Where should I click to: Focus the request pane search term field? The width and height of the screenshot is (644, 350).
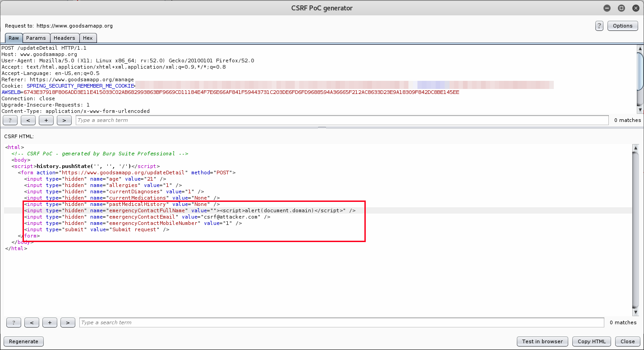point(342,120)
